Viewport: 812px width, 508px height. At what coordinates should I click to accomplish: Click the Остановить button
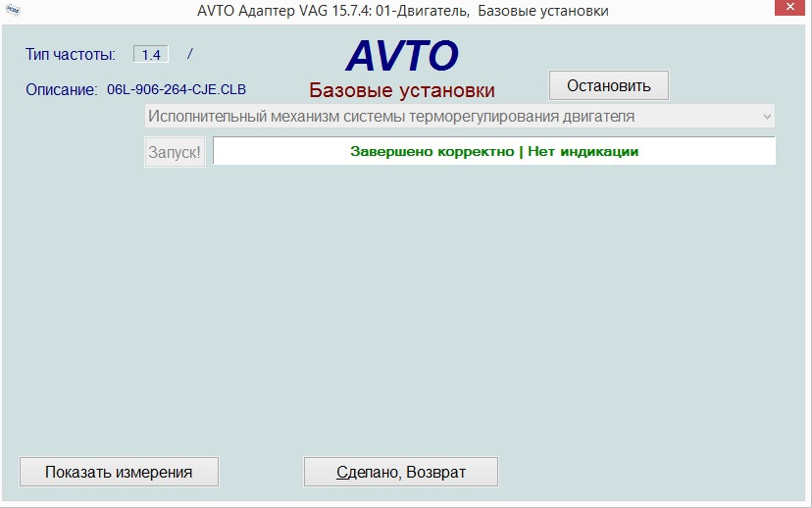click(608, 85)
